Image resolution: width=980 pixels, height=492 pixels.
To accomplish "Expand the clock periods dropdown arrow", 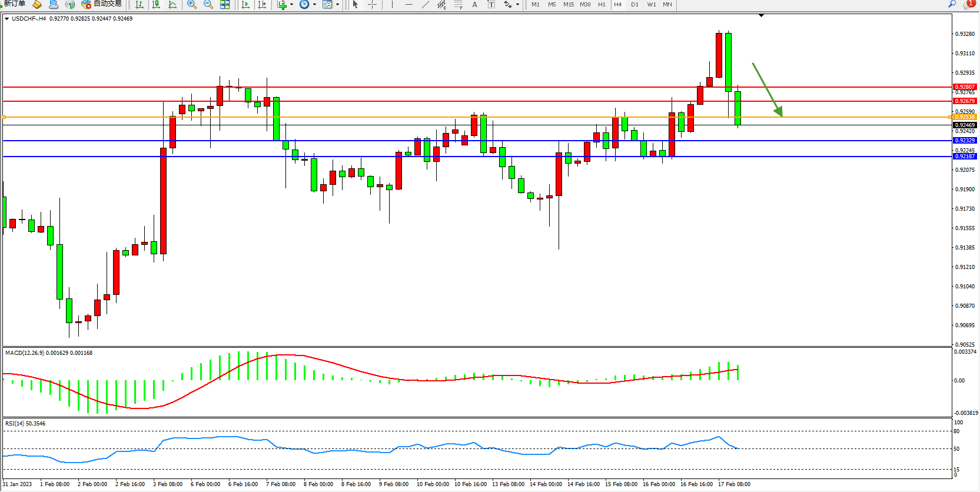I will pos(314,5).
